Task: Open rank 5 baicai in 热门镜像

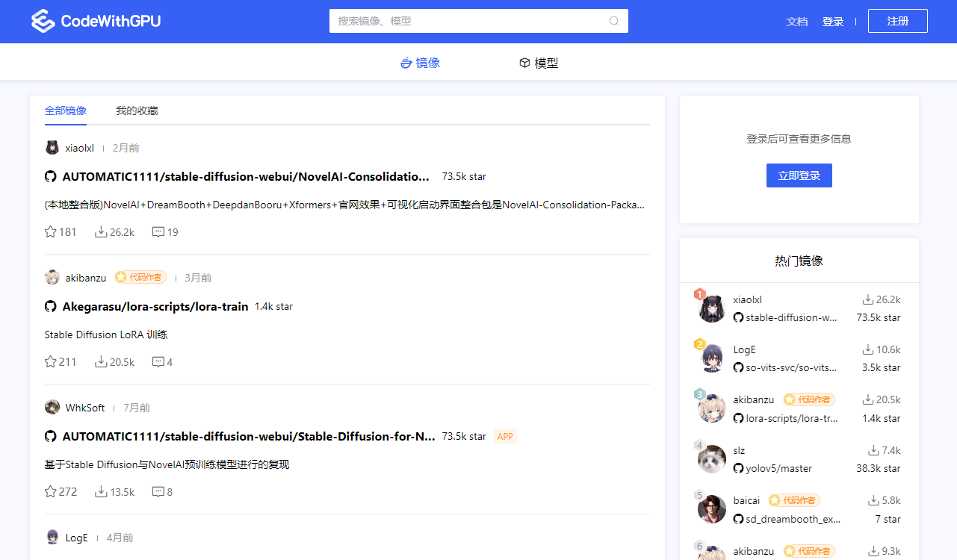Action: coord(746,500)
